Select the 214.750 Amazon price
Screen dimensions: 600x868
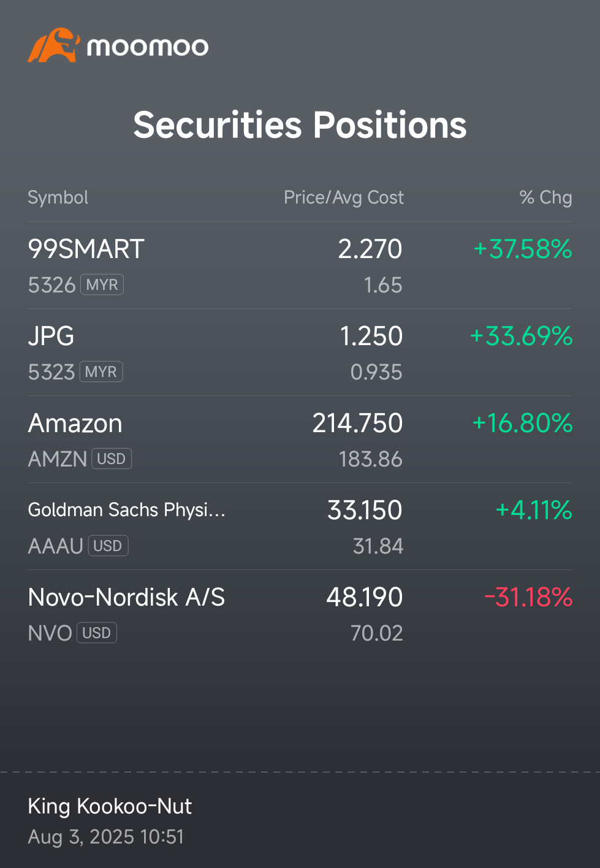358,423
